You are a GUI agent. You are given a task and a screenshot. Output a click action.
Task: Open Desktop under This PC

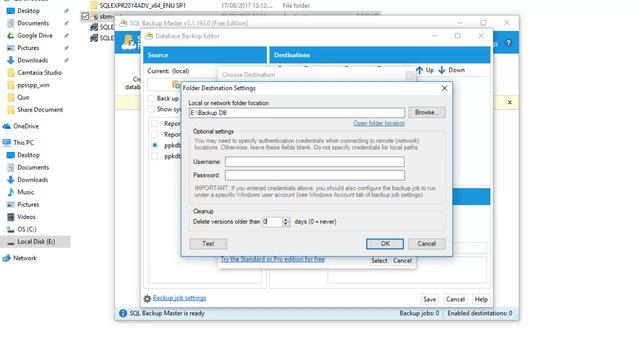[x=28, y=155]
